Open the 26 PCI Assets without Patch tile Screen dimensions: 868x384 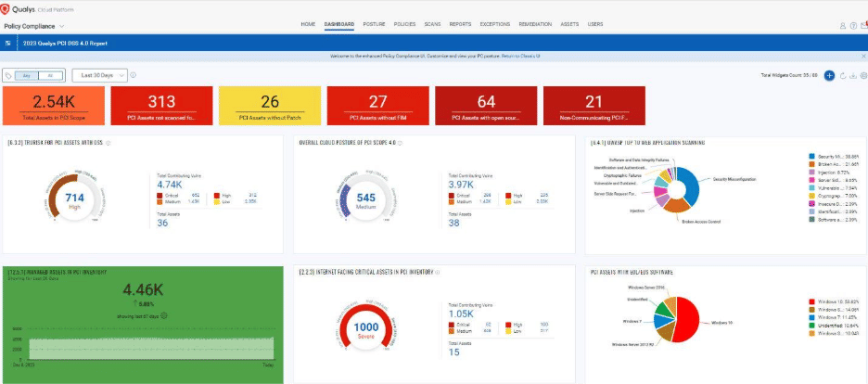[x=270, y=107]
